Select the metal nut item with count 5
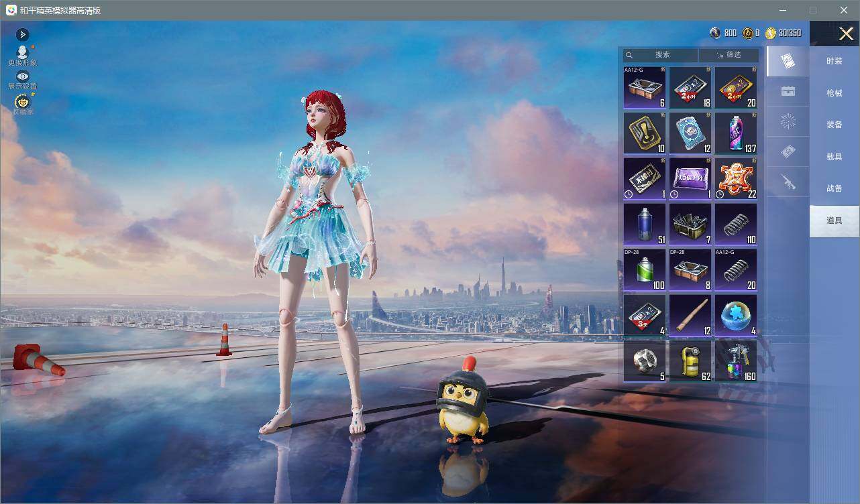This screenshot has width=860, height=504. (x=645, y=361)
